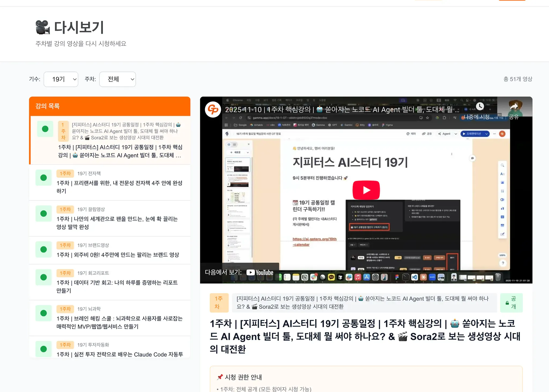
Task: Play the YouTube video
Action: coord(366,190)
